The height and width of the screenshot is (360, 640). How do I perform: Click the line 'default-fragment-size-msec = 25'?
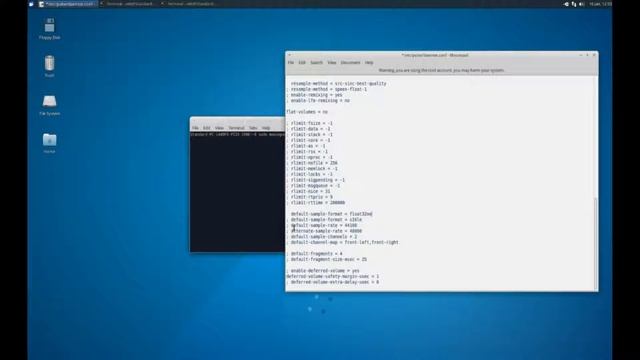327,260
